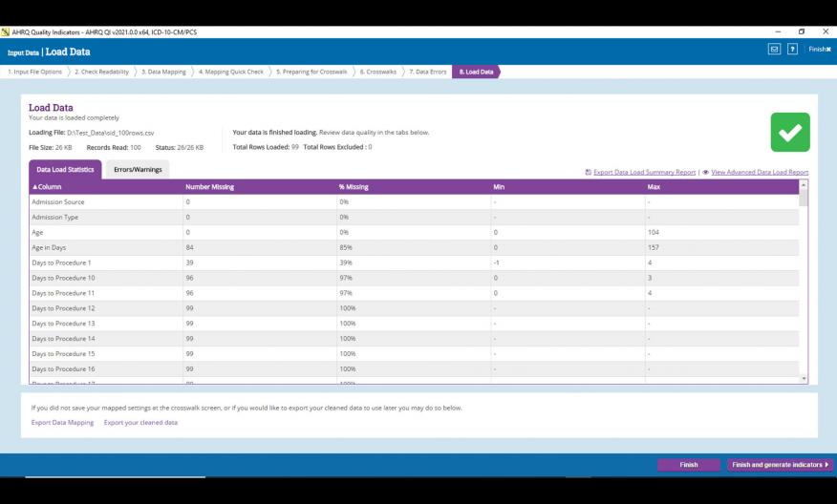Image resolution: width=837 pixels, height=504 pixels.
Task: Select the Days to Procedure 10 row
Action: [415, 278]
